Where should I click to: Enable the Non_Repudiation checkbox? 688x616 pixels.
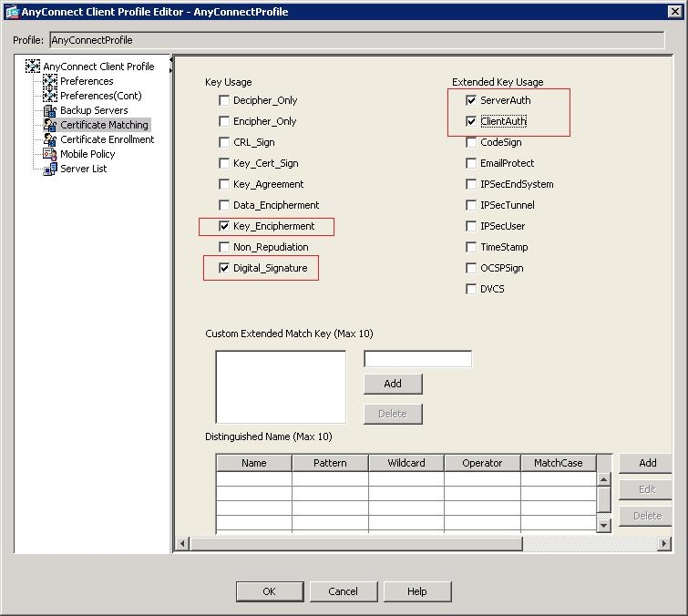[224, 247]
